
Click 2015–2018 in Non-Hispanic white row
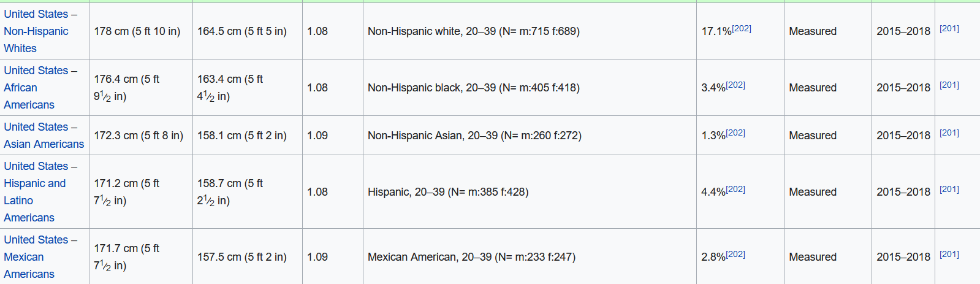click(x=903, y=31)
